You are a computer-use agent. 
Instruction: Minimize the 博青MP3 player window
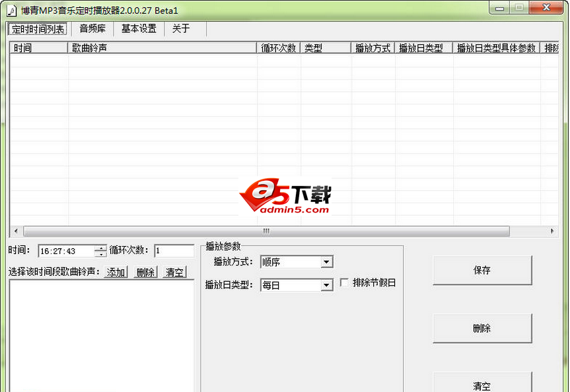pyautogui.click(x=500, y=8)
